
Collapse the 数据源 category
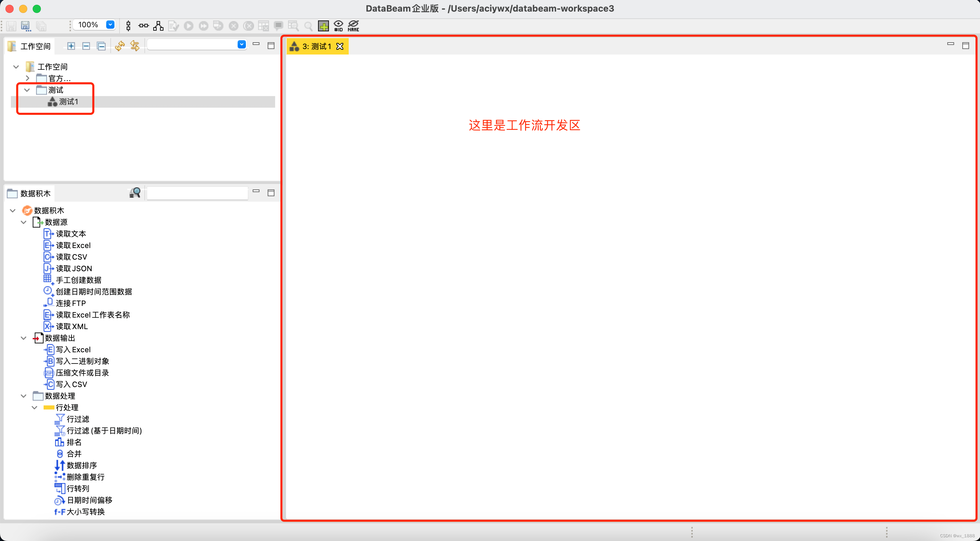(x=23, y=222)
